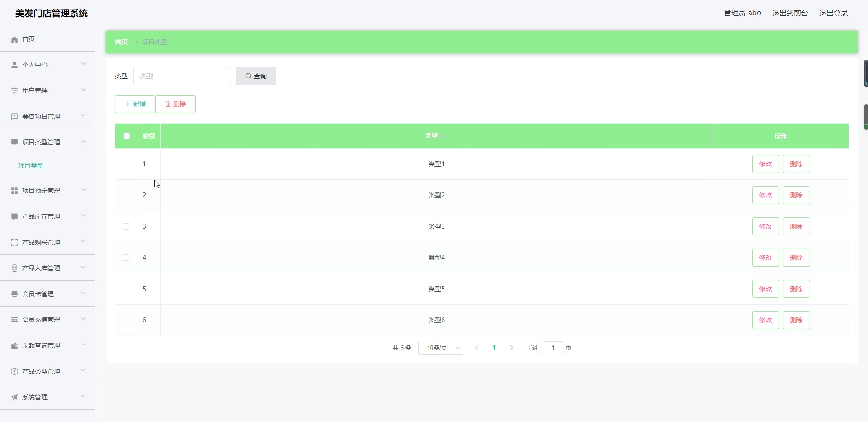Open the 产品购买管理 menu

(48, 242)
